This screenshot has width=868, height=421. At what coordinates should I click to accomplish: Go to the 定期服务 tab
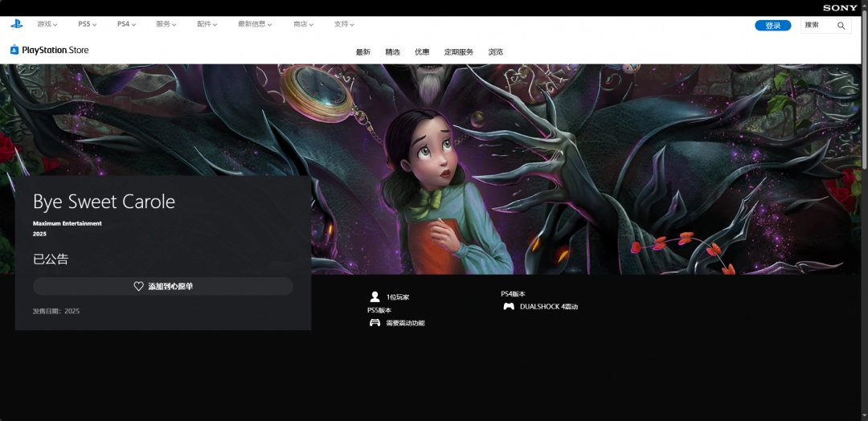coord(459,52)
